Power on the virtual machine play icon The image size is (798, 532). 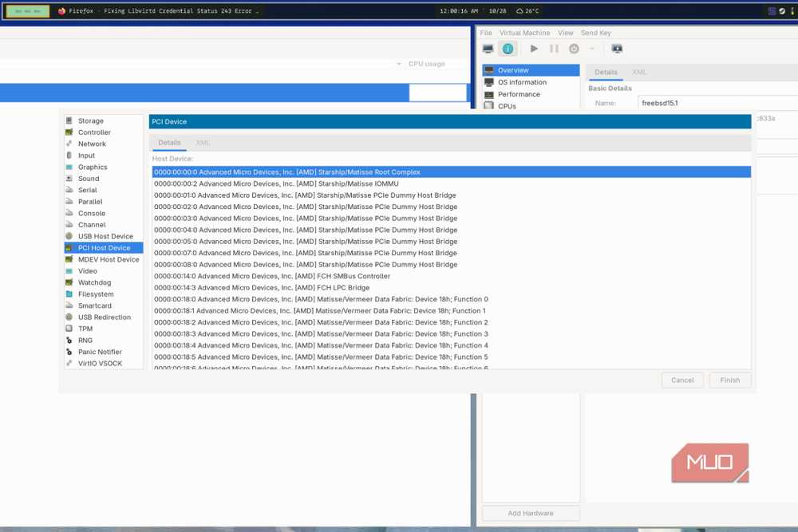(534, 49)
